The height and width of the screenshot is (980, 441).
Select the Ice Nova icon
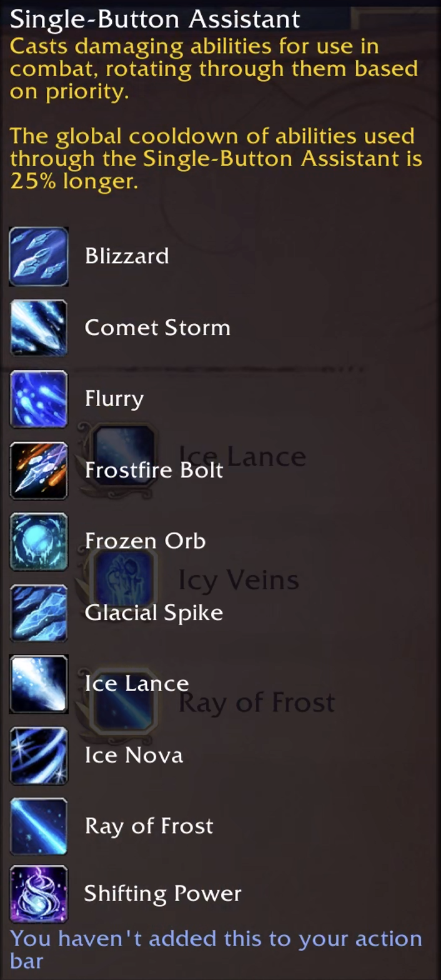39,756
